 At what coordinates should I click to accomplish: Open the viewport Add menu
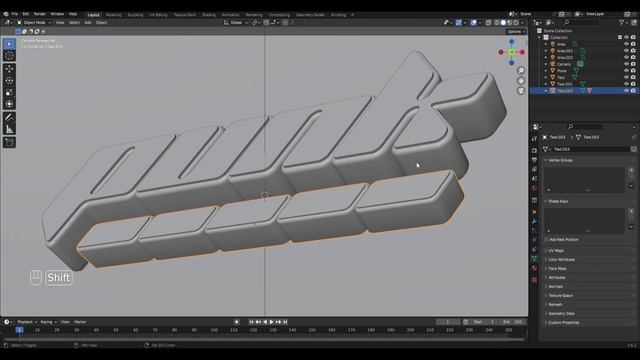[88, 22]
